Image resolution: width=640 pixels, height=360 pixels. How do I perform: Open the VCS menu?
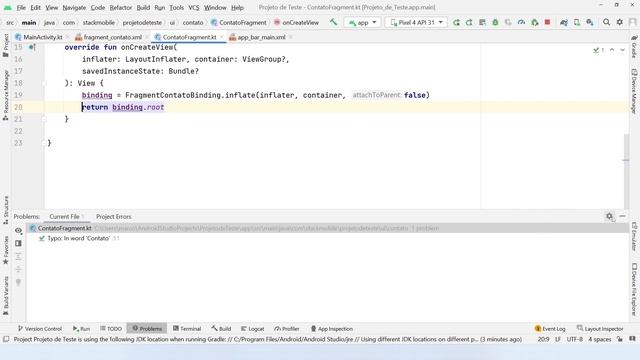(x=194, y=7)
